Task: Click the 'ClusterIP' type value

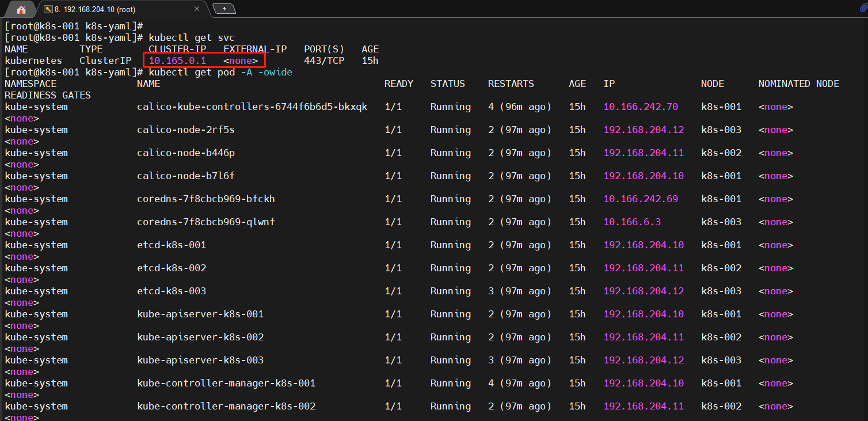Action: (x=105, y=61)
